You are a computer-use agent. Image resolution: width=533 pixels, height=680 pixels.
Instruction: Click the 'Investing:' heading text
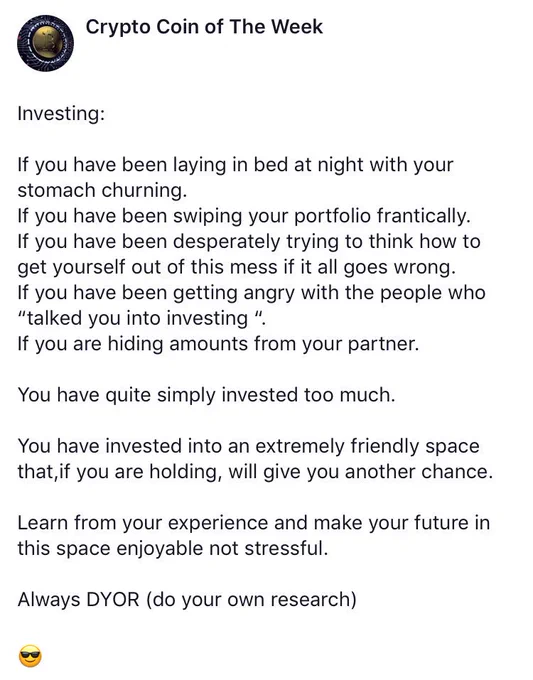(61, 114)
